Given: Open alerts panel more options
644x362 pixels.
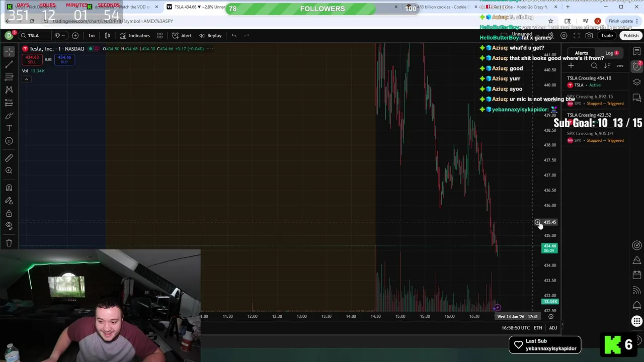Looking at the screenshot, I should pyautogui.click(x=620, y=66).
